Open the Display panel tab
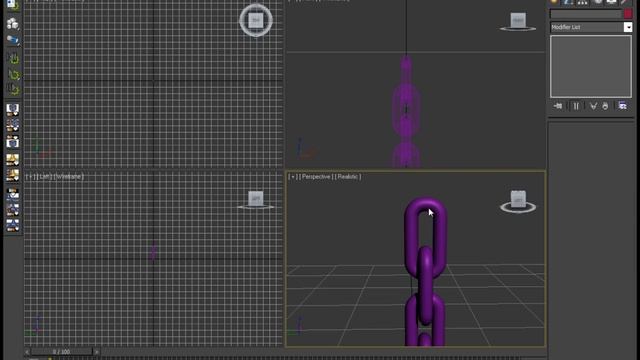The height and width of the screenshot is (360, 640). click(611, 2)
